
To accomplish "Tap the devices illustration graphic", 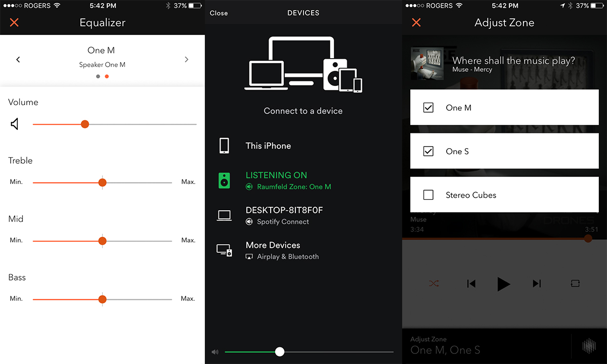I will tap(303, 65).
